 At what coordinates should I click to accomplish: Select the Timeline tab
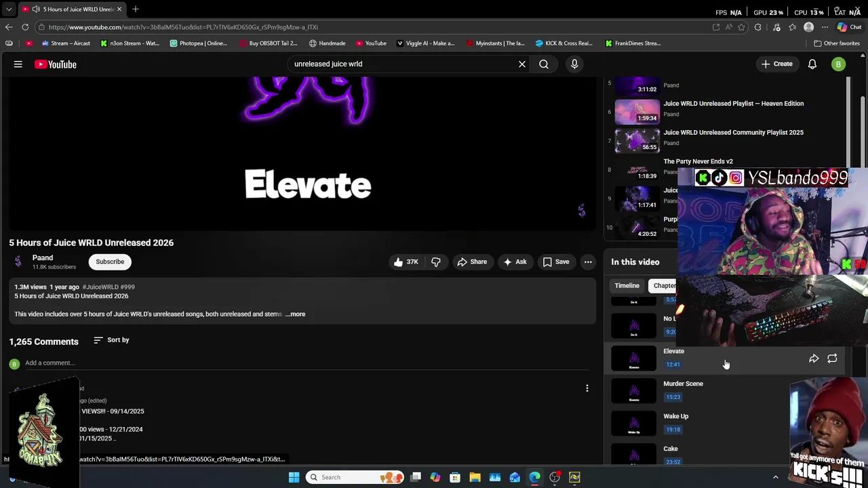(627, 286)
